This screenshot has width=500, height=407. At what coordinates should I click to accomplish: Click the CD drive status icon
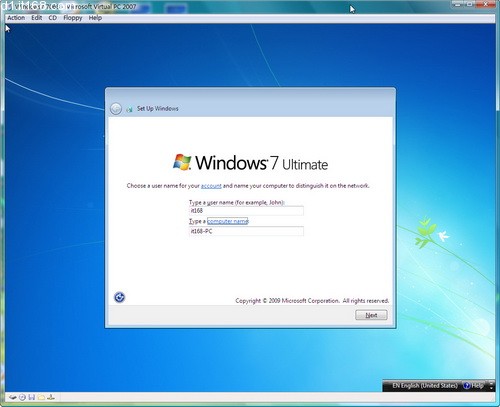coord(22,397)
